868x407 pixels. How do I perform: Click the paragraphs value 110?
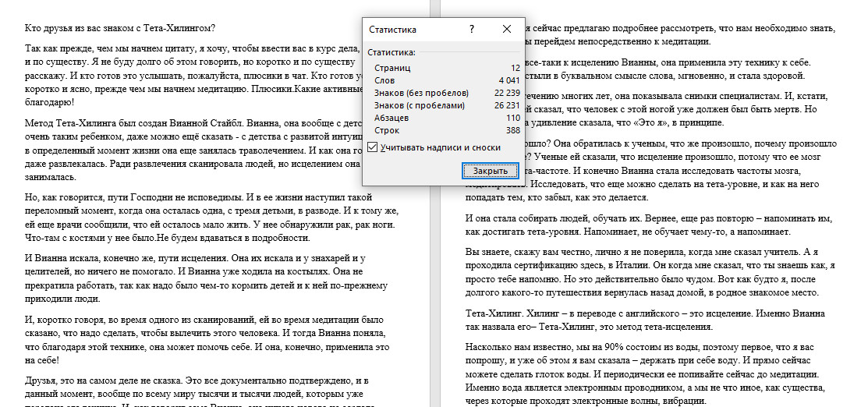click(x=513, y=118)
